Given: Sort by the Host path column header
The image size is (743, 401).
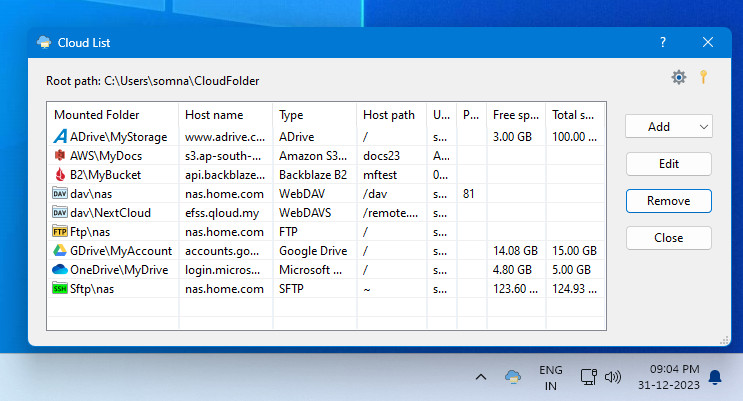Looking at the screenshot, I should pyautogui.click(x=391, y=115).
